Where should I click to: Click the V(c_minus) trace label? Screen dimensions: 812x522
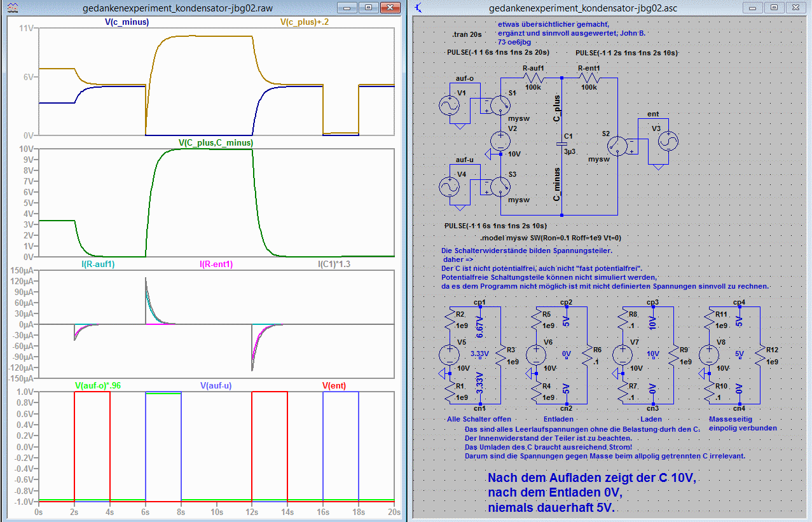pyautogui.click(x=127, y=22)
